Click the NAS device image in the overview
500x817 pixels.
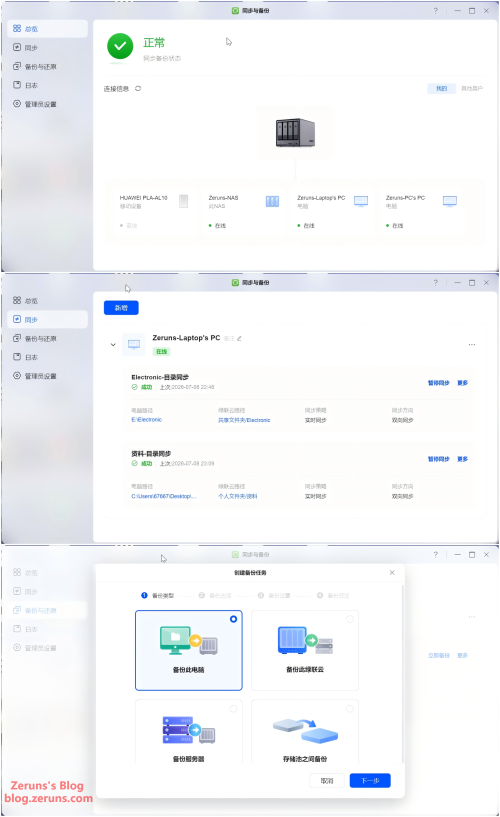tap(295, 132)
